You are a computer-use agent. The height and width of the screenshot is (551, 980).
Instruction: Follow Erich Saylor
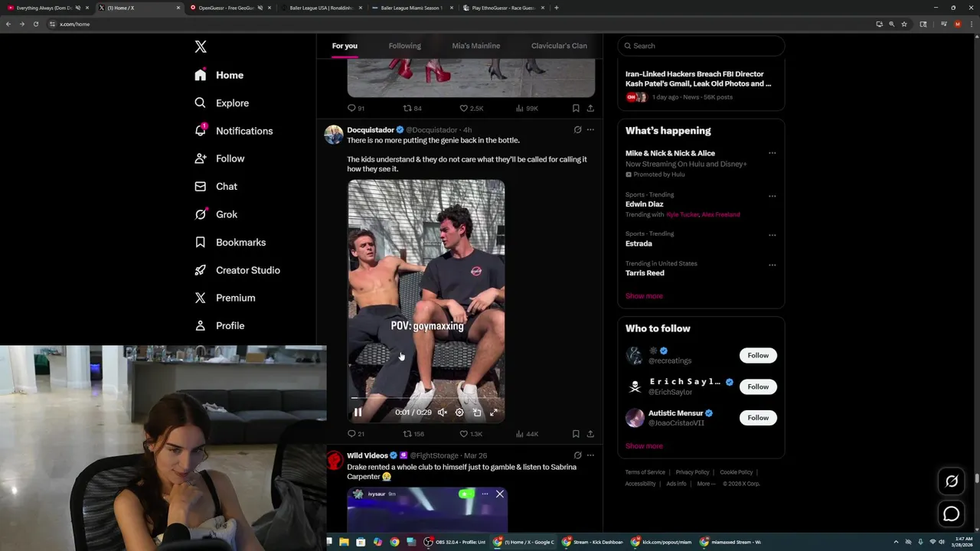pyautogui.click(x=758, y=386)
